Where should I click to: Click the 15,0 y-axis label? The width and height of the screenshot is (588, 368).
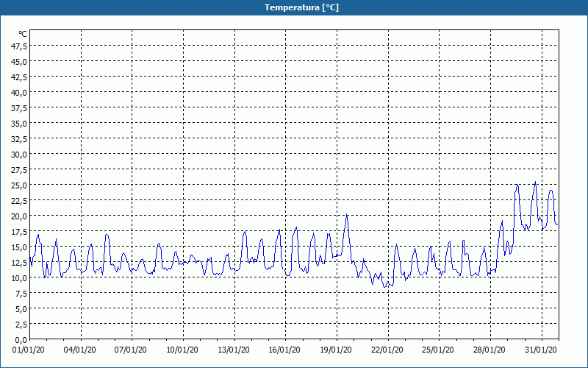click(20, 247)
